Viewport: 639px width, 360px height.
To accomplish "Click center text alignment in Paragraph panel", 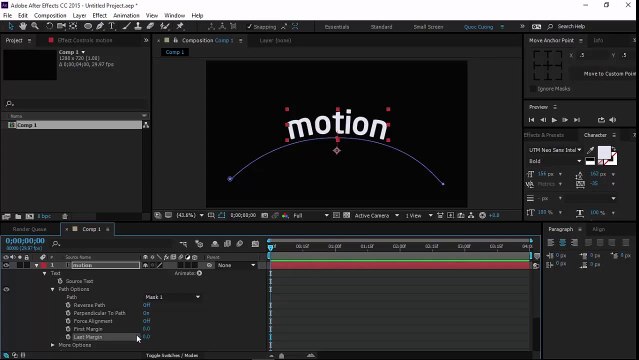I will click(562, 243).
